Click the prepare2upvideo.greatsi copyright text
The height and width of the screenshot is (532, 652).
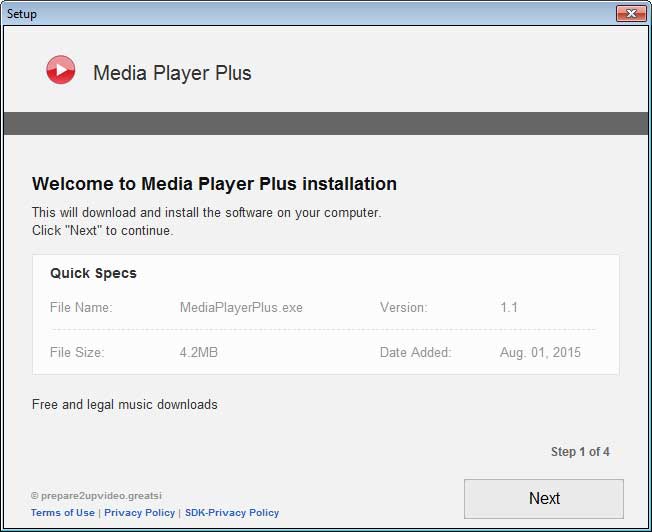95,496
